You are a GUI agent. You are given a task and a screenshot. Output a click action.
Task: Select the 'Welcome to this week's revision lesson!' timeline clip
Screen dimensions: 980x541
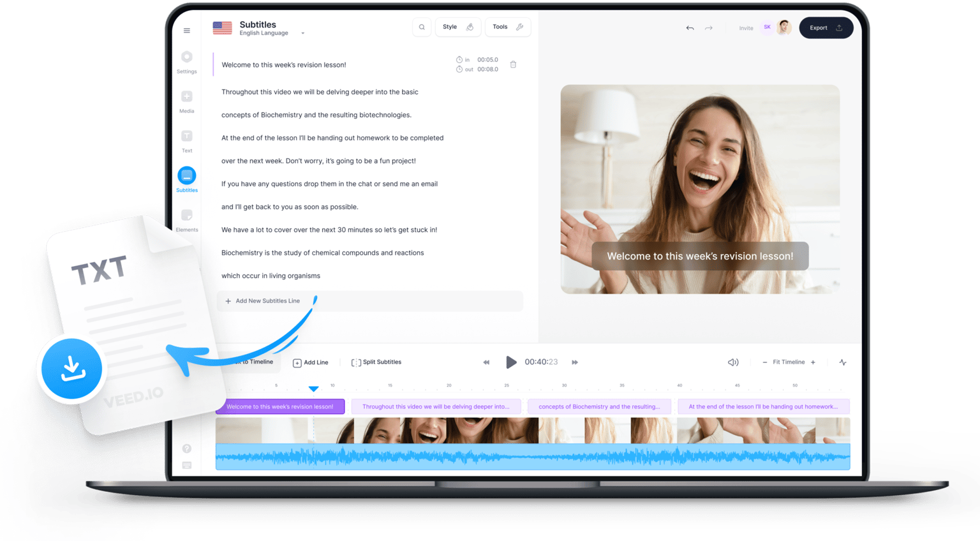tap(281, 406)
